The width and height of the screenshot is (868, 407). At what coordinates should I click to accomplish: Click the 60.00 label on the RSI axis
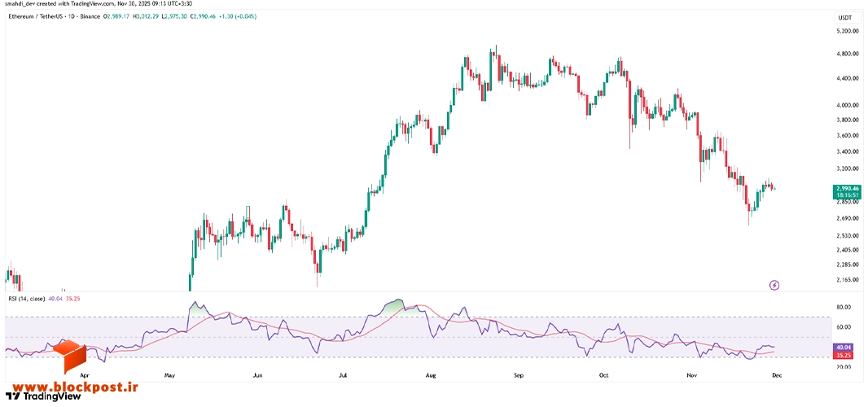(844, 326)
